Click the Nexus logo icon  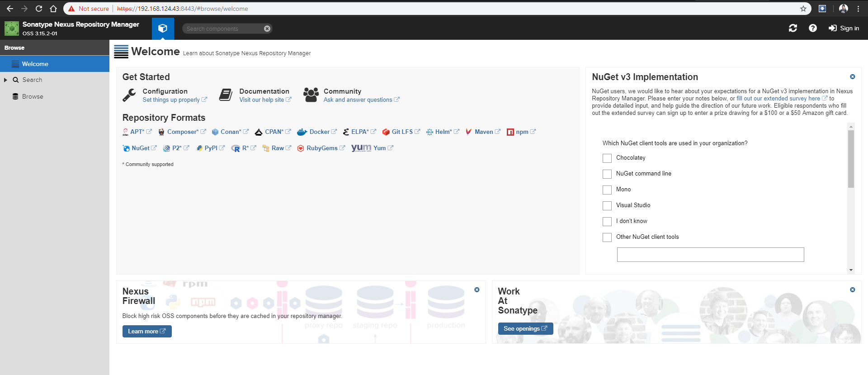tap(12, 28)
